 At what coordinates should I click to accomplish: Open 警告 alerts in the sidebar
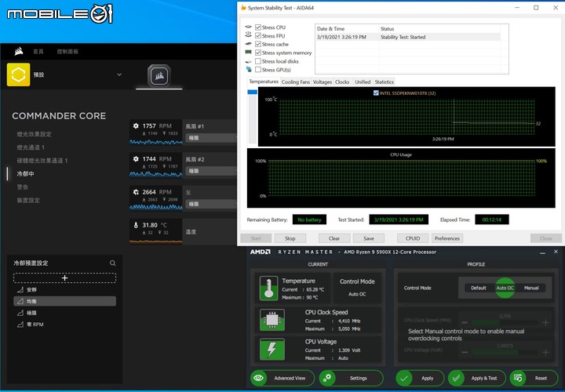[x=22, y=187]
